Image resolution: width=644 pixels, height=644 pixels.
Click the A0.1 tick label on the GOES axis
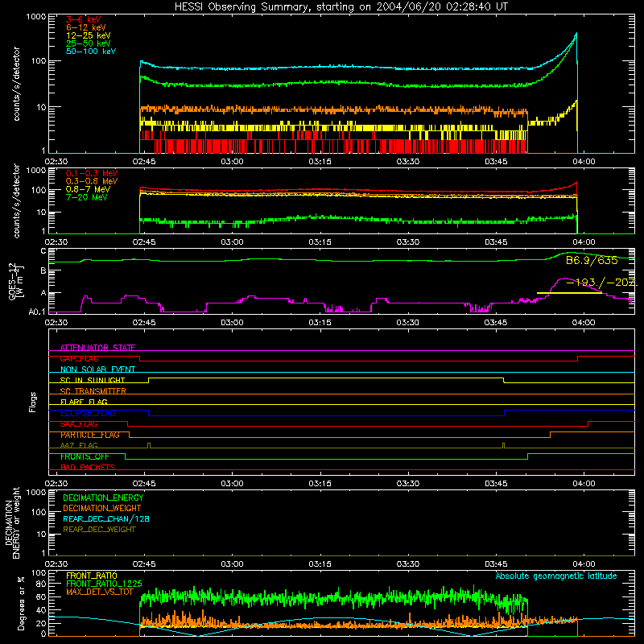(37, 312)
